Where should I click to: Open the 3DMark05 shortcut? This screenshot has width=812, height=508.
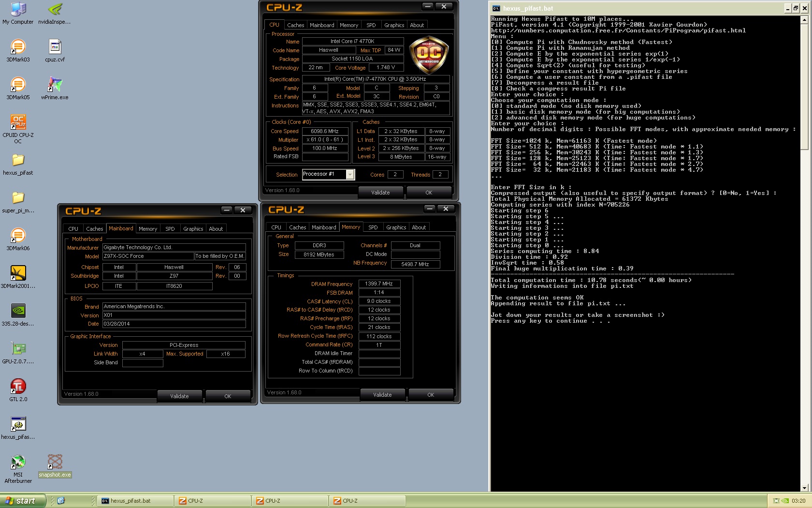pos(18,88)
